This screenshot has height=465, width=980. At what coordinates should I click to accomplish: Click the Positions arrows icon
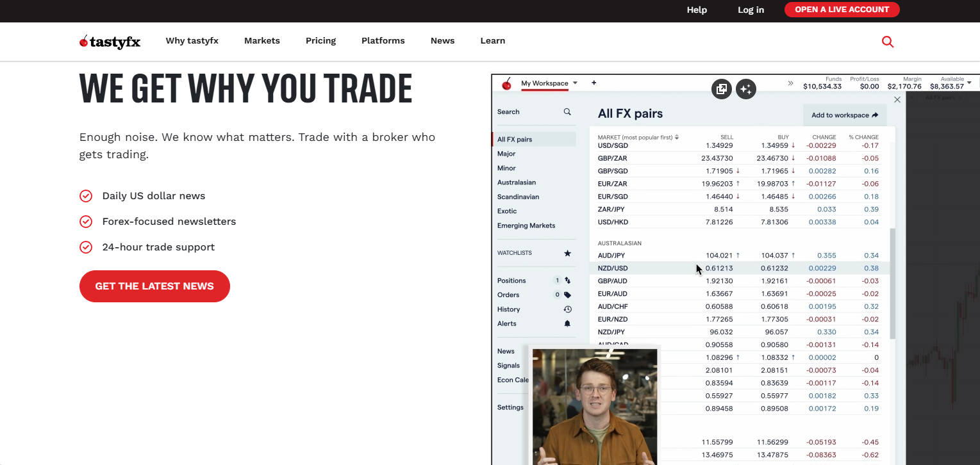(567, 281)
